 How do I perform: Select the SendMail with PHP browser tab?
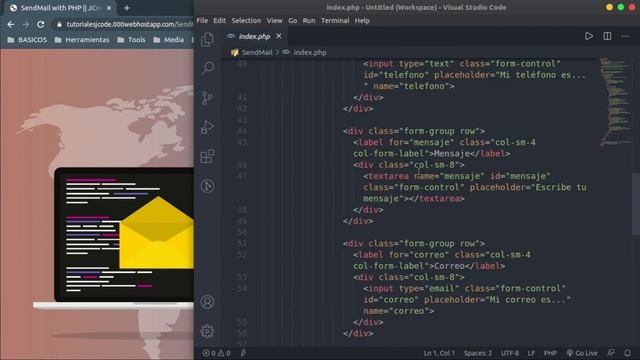click(x=60, y=8)
